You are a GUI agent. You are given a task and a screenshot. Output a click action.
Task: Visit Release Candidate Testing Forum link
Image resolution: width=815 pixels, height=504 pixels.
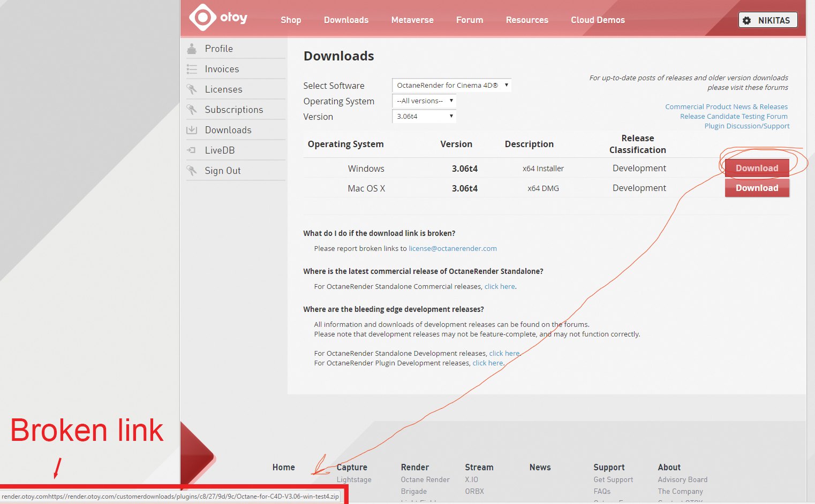click(x=734, y=117)
